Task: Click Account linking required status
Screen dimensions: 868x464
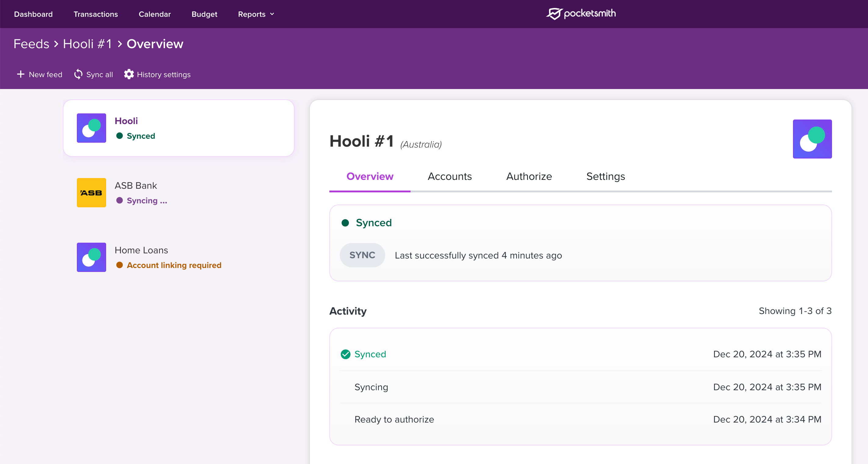Action: 174,265
